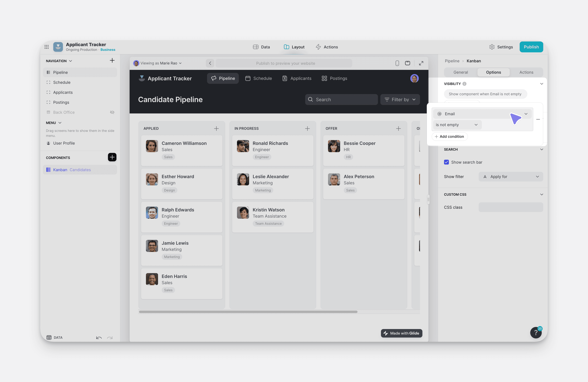
Task: Click the Publish button
Action: tap(531, 47)
